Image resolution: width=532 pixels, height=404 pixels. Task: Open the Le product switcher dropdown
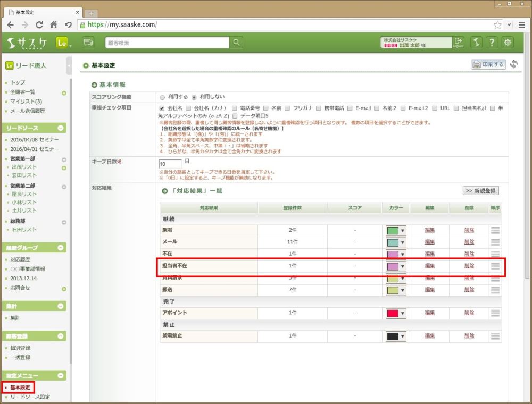pos(63,43)
